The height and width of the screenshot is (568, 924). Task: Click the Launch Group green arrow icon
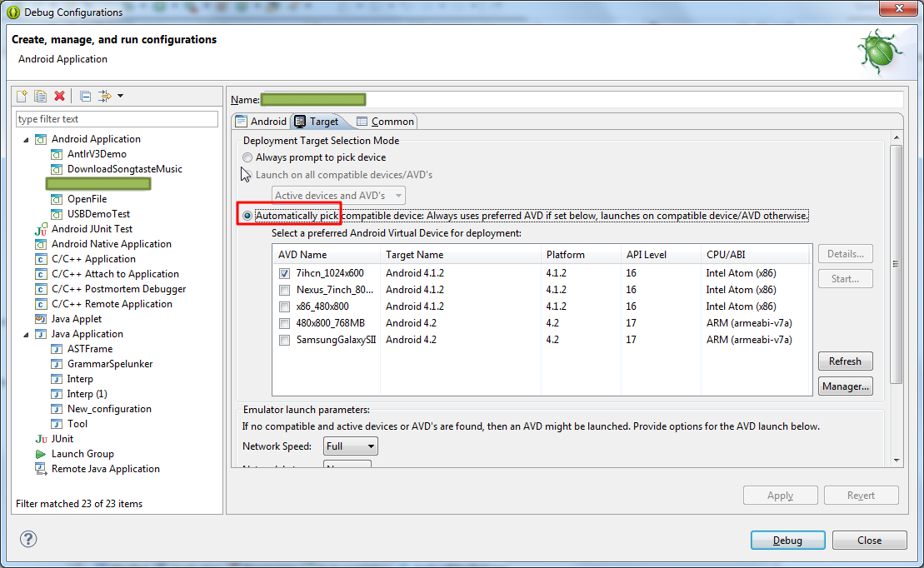pos(41,454)
